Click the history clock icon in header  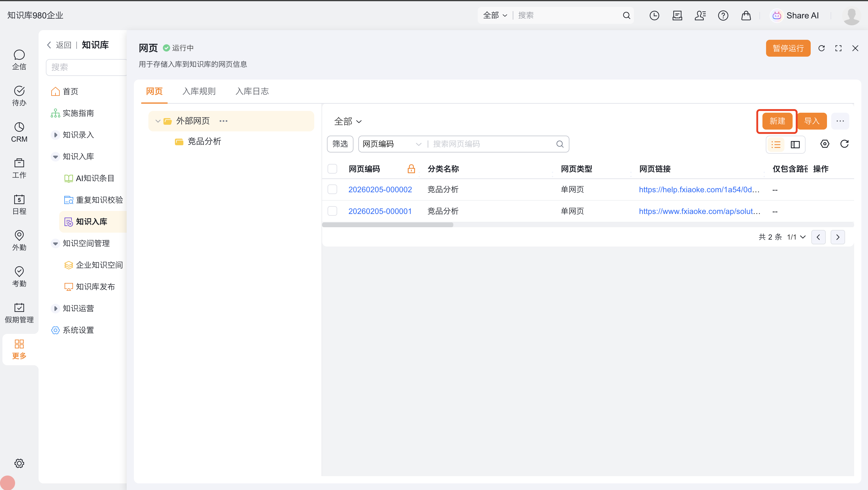tap(654, 15)
